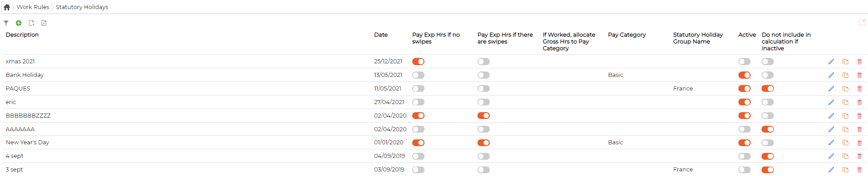The height and width of the screenshot is (176, 868).
Task: Export list to PDF icon
Action: [x=44, y=23]
